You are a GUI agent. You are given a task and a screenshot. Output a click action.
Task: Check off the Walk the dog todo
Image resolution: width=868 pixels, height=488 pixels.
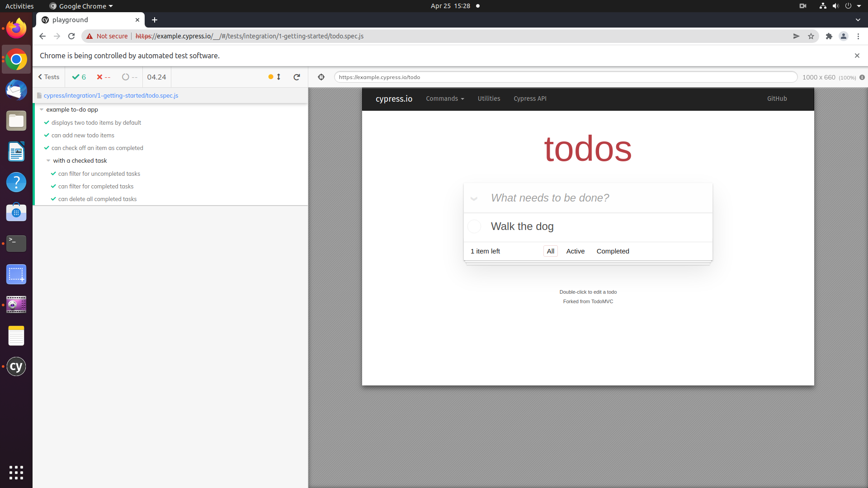pos(474,226)
